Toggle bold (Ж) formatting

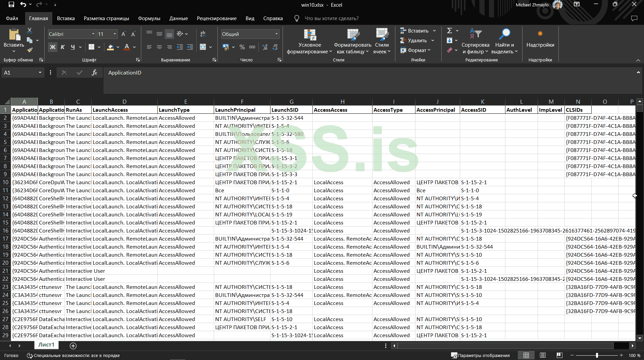pyautogui.click(x=53, y=47)
